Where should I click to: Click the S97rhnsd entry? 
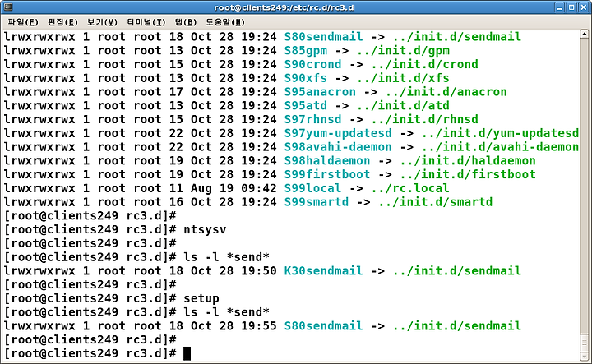tap(312, 119)
